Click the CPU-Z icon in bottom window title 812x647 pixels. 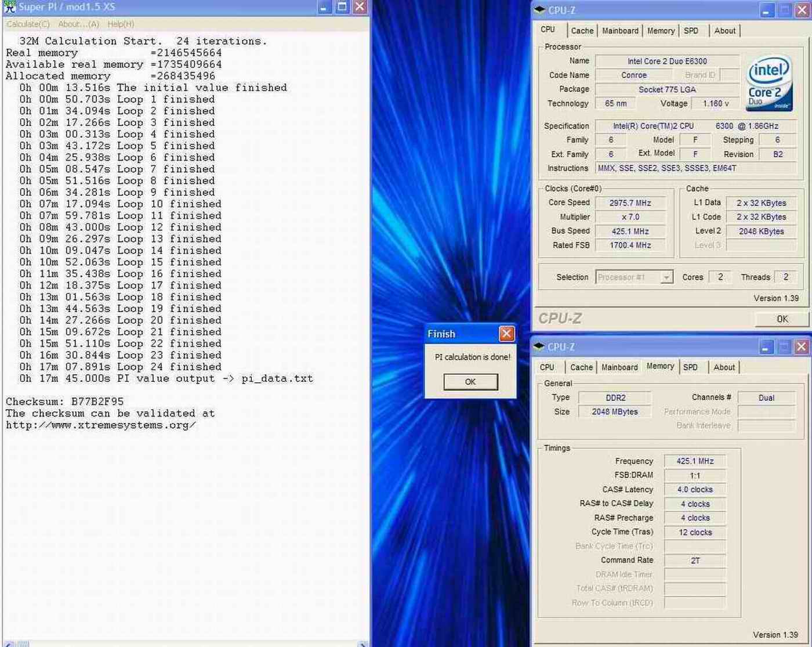539,347
